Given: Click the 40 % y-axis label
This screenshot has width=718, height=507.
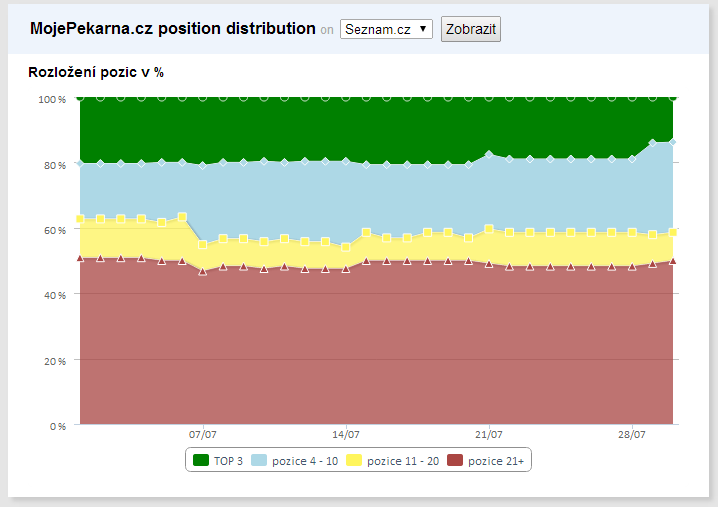Looking at the screenshot, I should click(54, 295).
